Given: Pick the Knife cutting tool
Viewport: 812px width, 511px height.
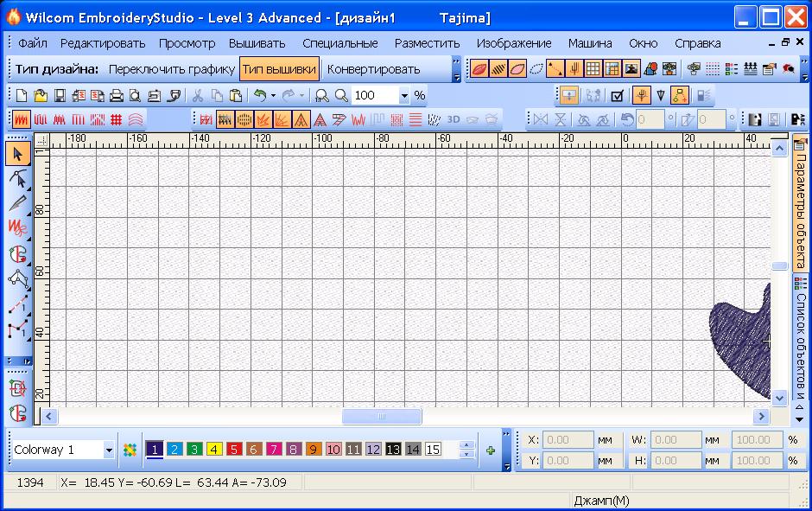Looking at the screenshot, I should coord(17,203).
